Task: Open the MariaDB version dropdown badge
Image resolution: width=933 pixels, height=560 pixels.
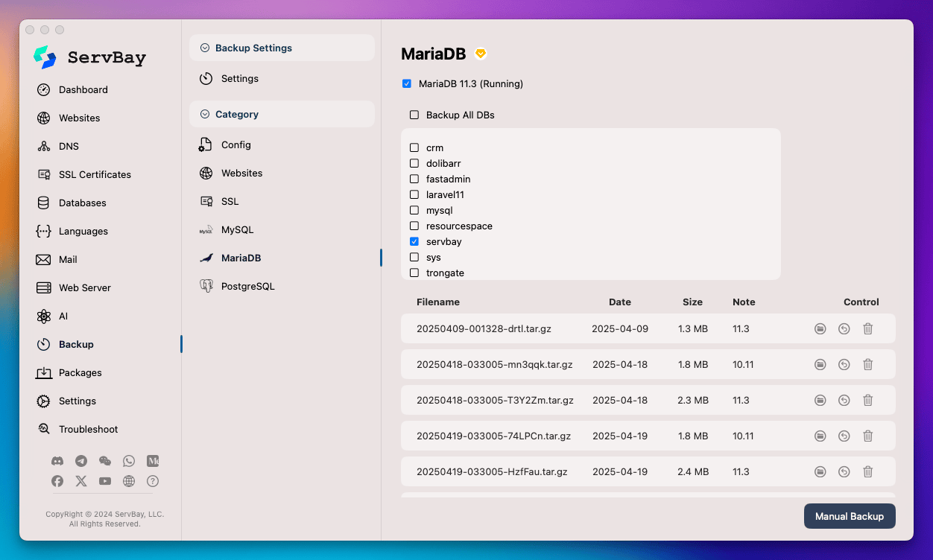Action: (480, 53)
